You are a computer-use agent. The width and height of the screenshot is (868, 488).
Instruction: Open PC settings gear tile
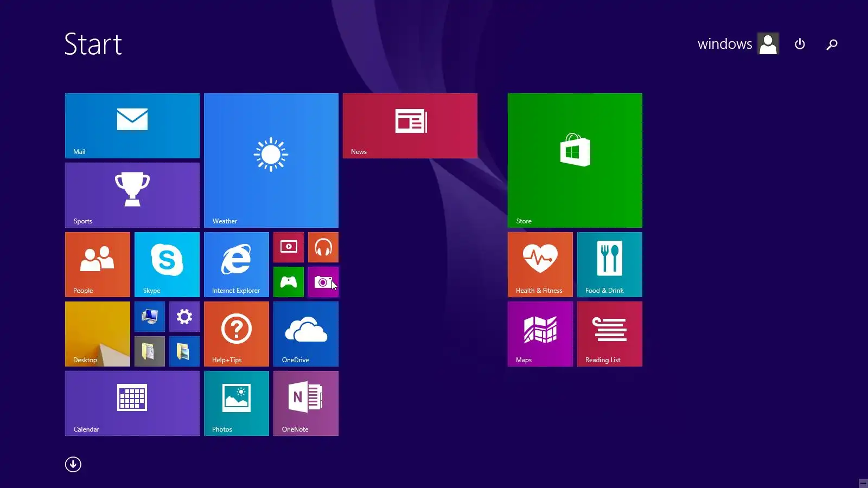[x=184, y=317]
